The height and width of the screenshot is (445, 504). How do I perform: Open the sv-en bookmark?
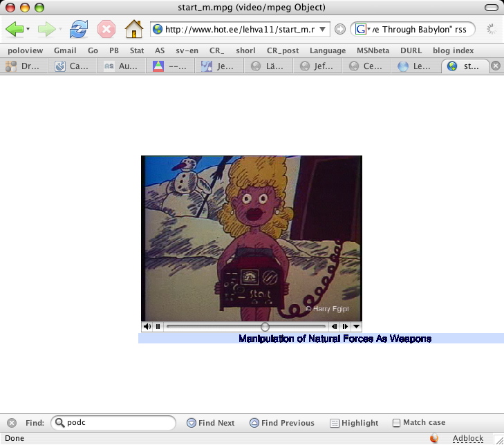click(187, 50)
